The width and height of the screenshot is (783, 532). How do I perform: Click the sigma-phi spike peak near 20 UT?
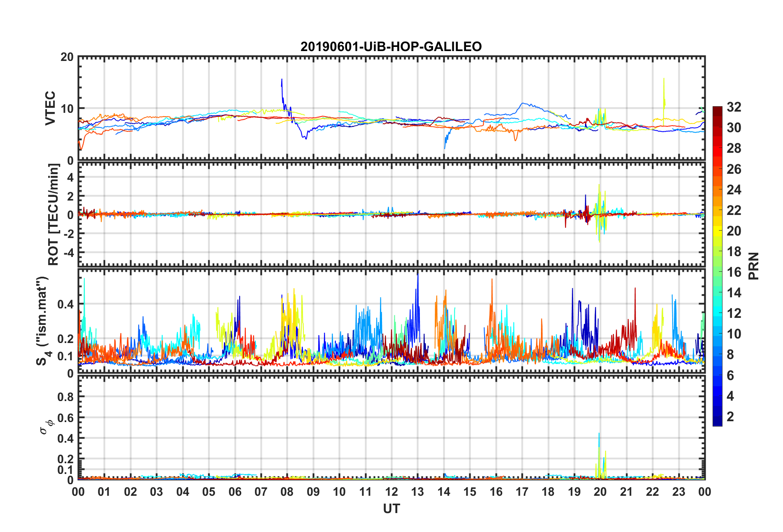(x=599, y=434)
